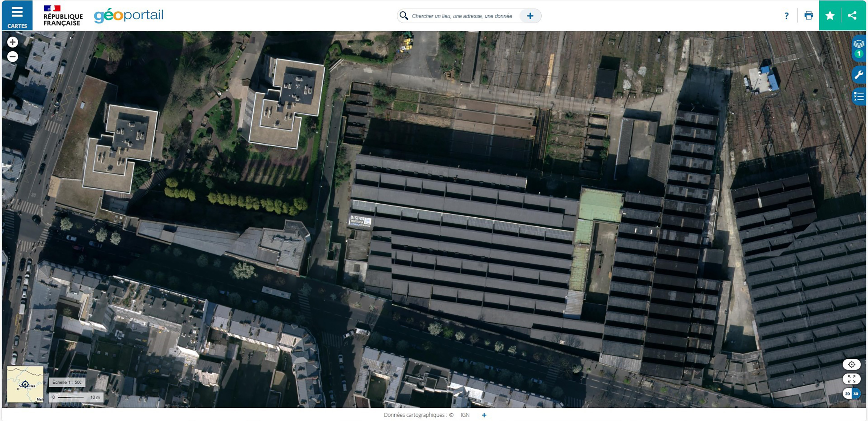Click the print icon
The width and height of the screenshot is (868, 421).
tap(808, 16)
